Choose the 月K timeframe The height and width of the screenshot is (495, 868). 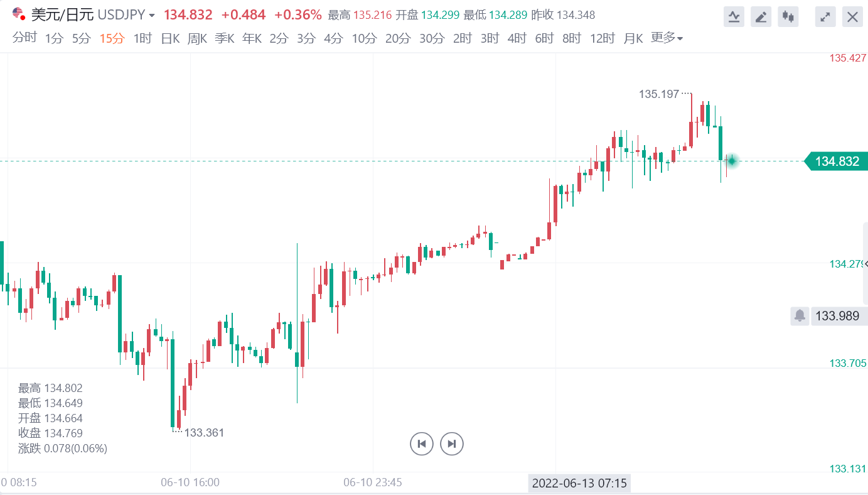633,38
